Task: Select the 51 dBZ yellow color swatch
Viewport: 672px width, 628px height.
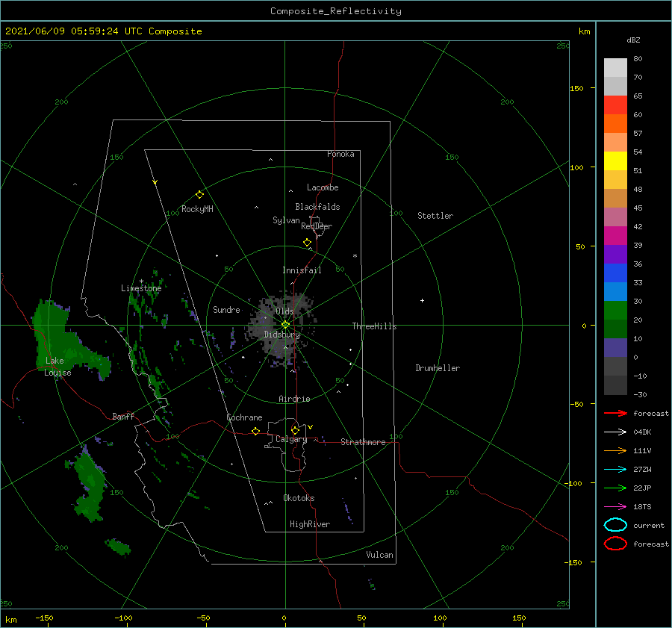Action: (x=615, y=161)
